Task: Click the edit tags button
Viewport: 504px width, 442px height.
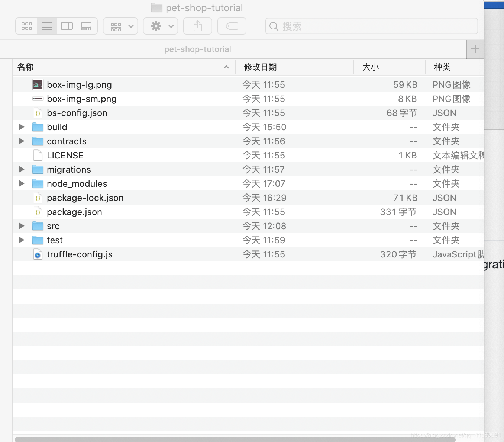Action: [232, 26]
